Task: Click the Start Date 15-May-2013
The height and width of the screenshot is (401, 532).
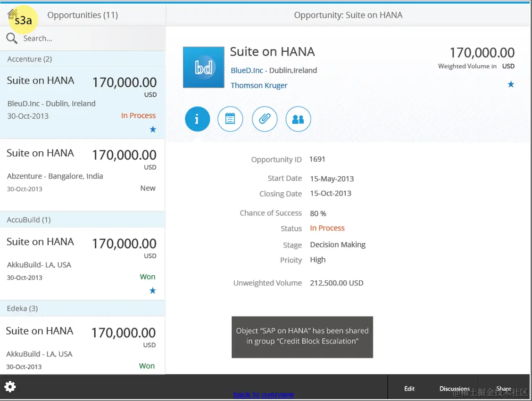Action: [x=332, y=179]
